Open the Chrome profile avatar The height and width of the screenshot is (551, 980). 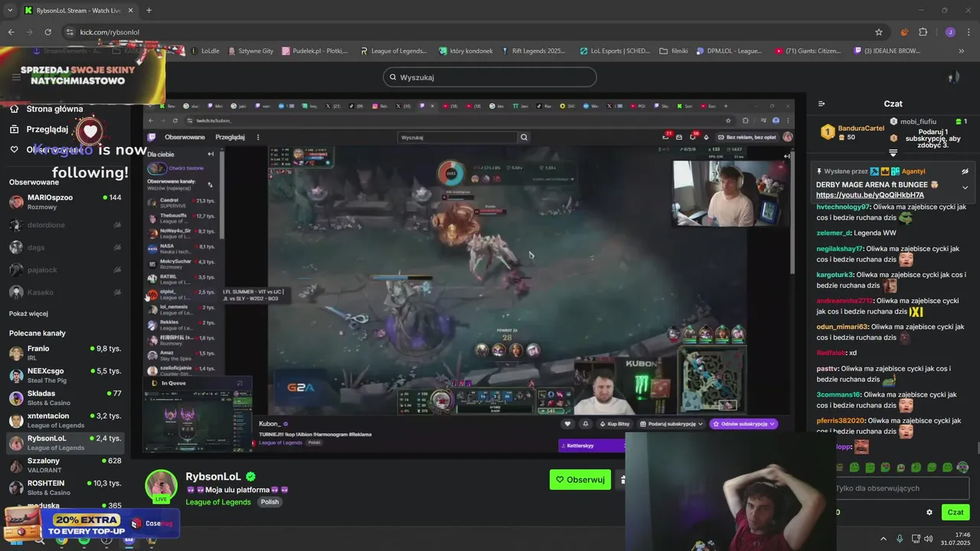pos(950,32)
